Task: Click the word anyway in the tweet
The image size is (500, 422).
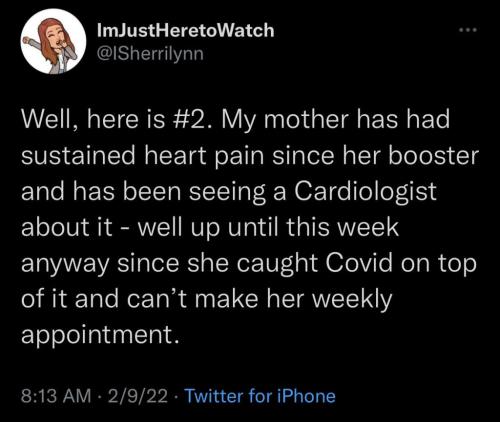Action: click(65, 264)
